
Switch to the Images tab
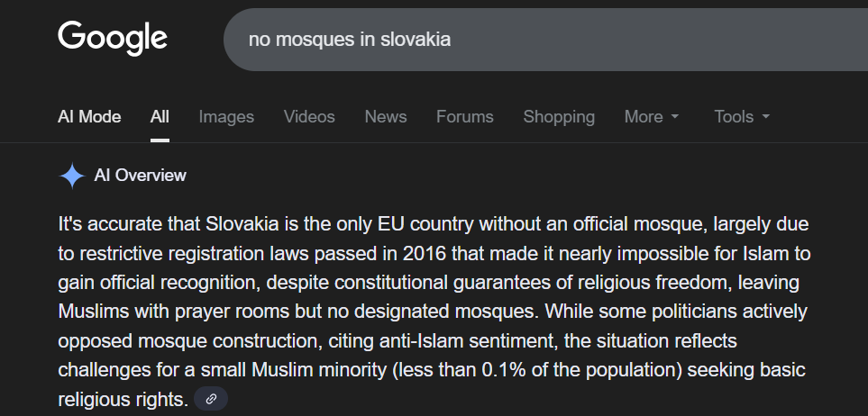click(x=226, y=117)
